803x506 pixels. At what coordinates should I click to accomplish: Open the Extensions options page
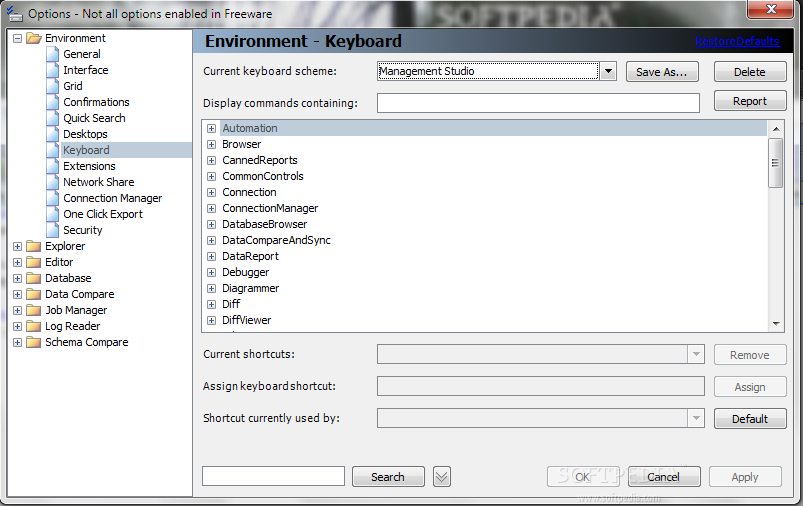tap(89, 166)
